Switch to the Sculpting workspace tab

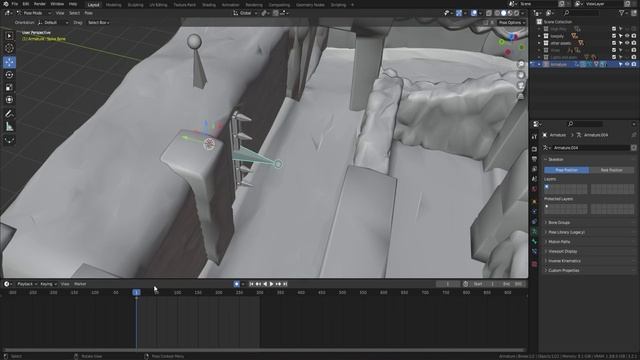coord(135,5)
